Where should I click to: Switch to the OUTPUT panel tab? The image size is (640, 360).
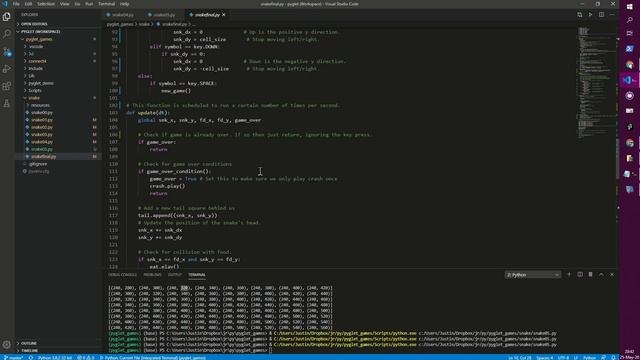tap(175, 275)
